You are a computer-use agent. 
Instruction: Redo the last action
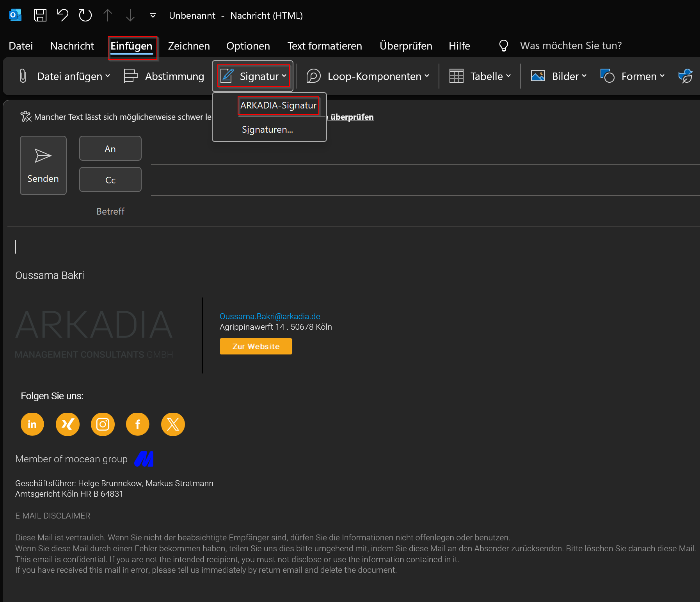85,15
